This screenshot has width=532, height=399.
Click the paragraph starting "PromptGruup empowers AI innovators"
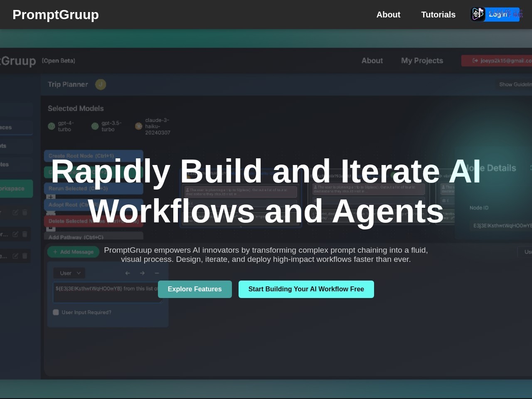[x=266, y=255]
